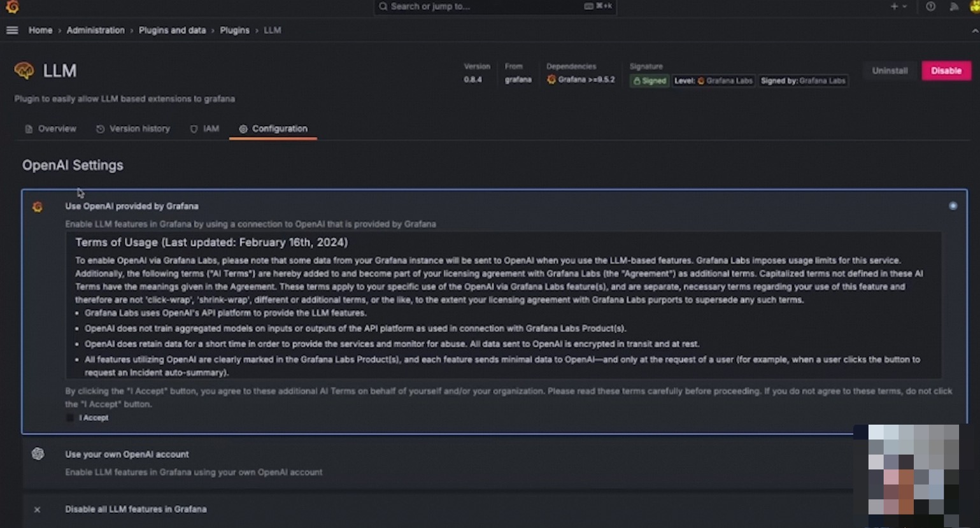Click the Grafana logo in the top bar

pyautogui.click(x=12, y=7)
